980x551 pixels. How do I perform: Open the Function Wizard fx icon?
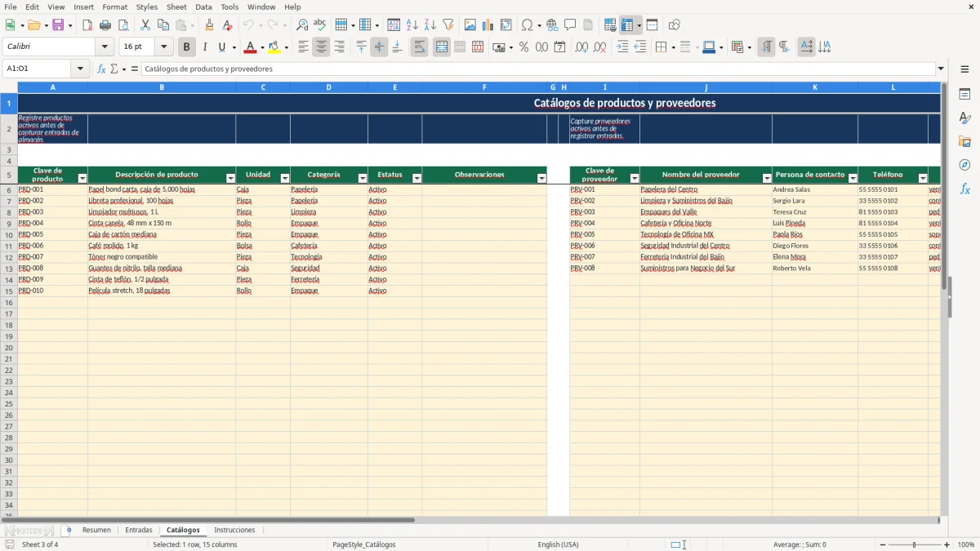[x=101, y=69]
